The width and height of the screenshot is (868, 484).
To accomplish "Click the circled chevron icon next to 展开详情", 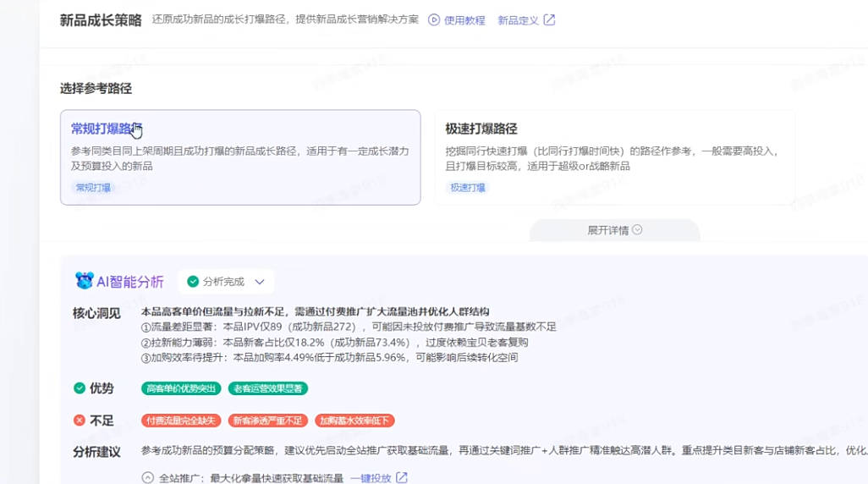I will 637,230.
